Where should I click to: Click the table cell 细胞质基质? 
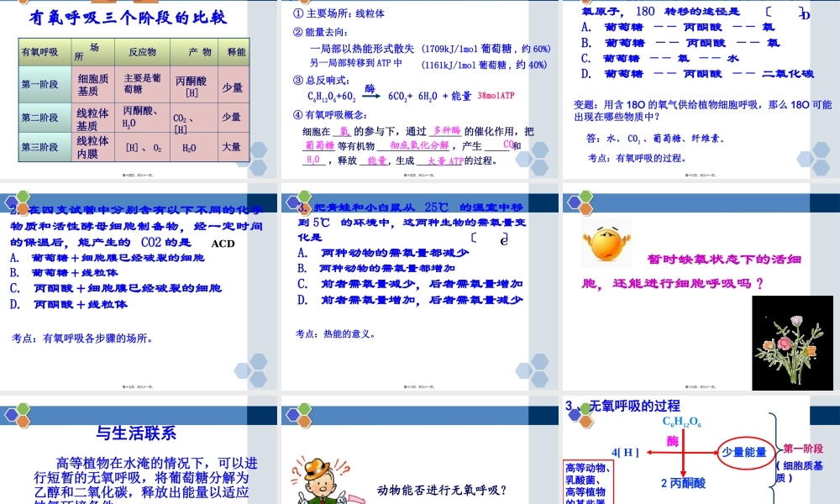(x=92, y=85)
